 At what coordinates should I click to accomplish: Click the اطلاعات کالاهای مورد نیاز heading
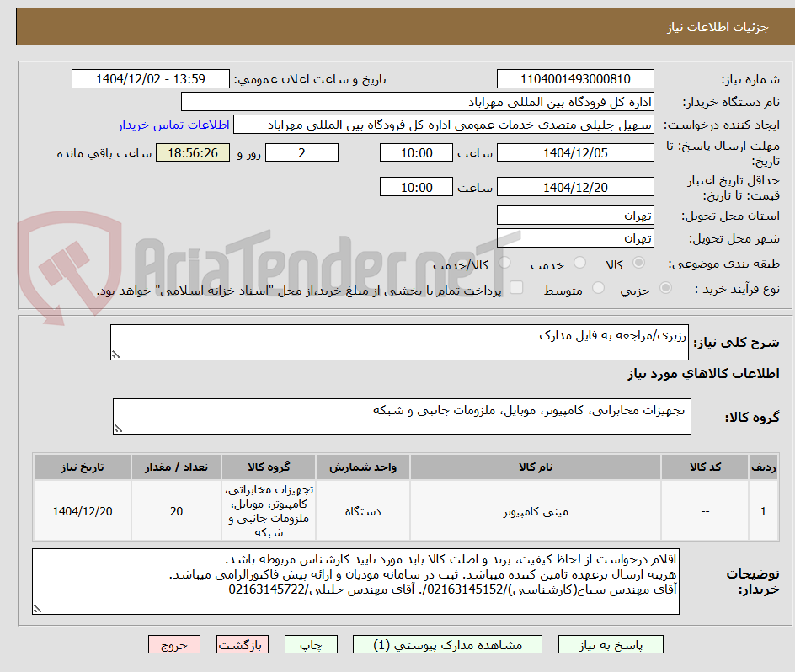point(704,374)
